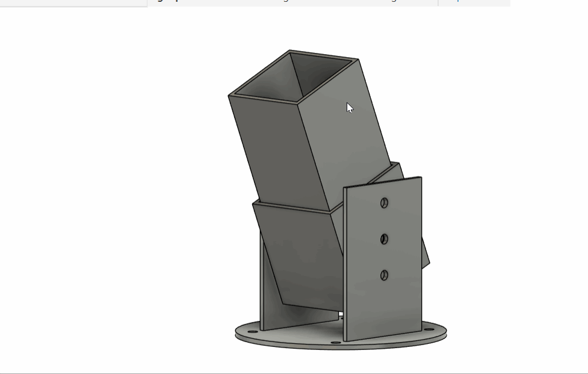Select the top hole on the vertical plate
Screen dimensions: 588x374
384,203
